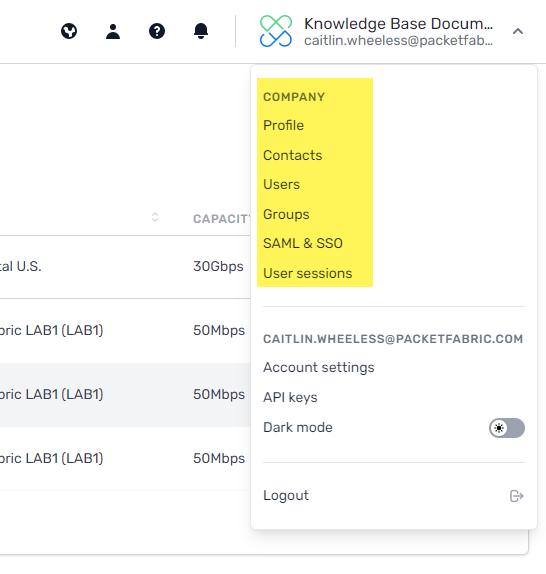Select Groups in the company menu
Viewport: 546px width, 574px height.
coord(286,214)
